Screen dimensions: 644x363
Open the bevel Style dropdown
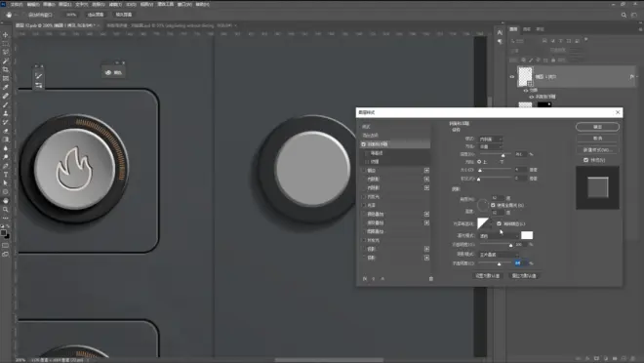(x=491, y=140)
